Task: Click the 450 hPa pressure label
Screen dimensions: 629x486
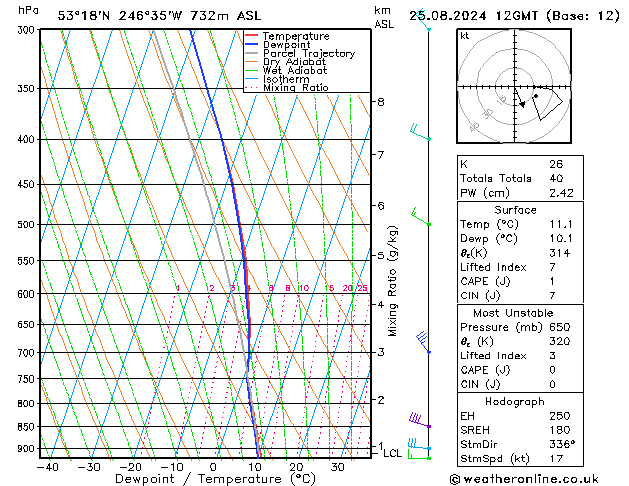Action: point(28,184)
